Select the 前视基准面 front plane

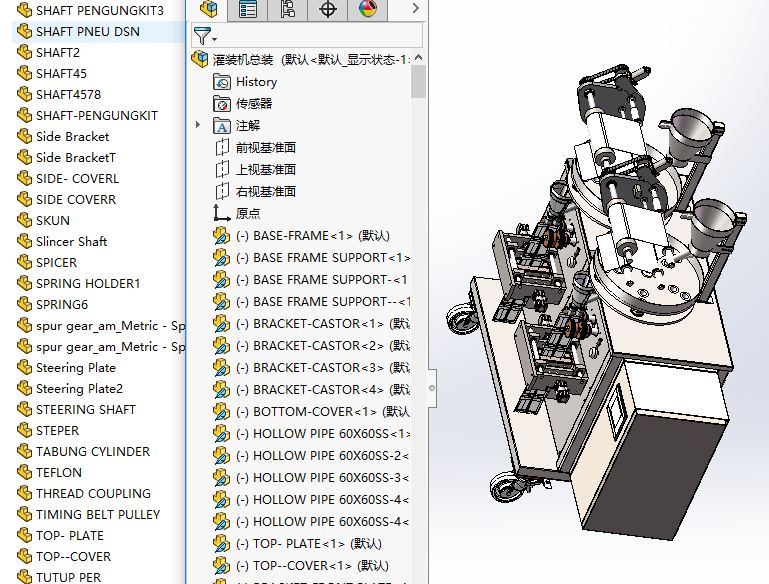pyautogui.click(x=265, y=148)
